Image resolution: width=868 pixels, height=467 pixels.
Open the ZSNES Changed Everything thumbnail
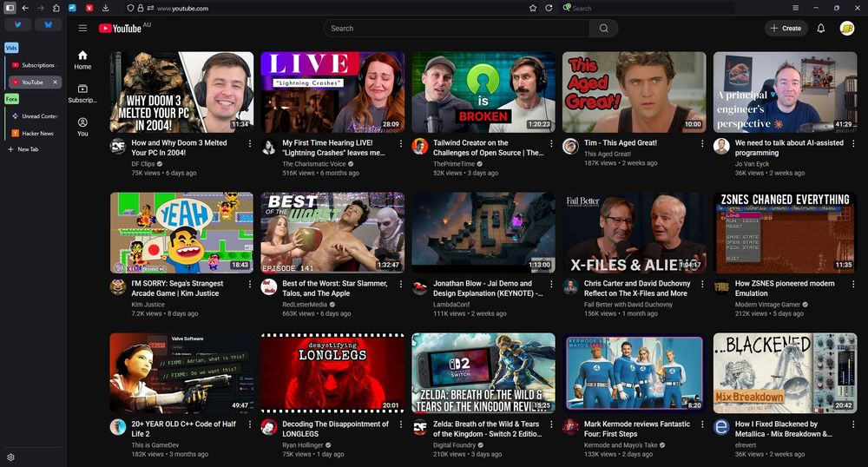click(x=785, y=233)
